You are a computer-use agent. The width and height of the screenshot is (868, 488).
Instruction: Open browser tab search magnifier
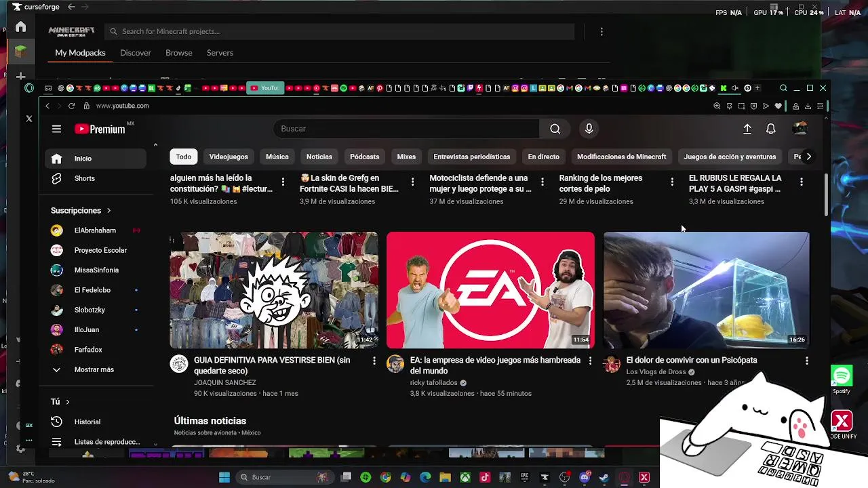point(783,88)
